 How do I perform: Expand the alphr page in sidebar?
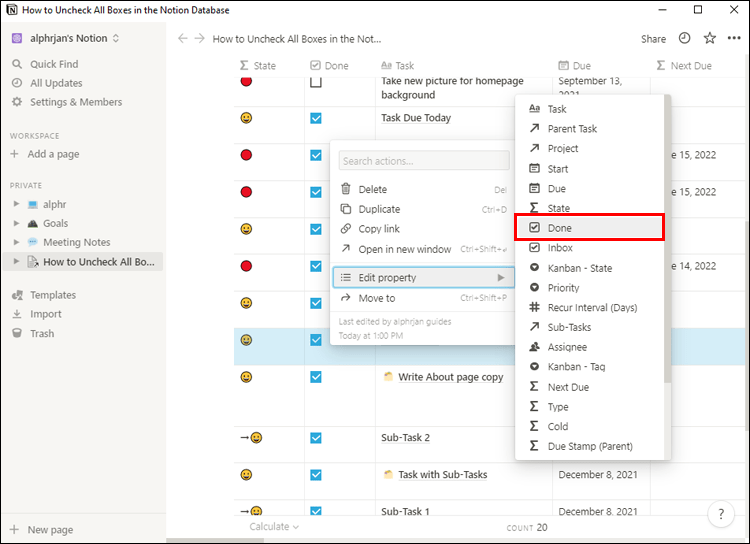[16, 204]
